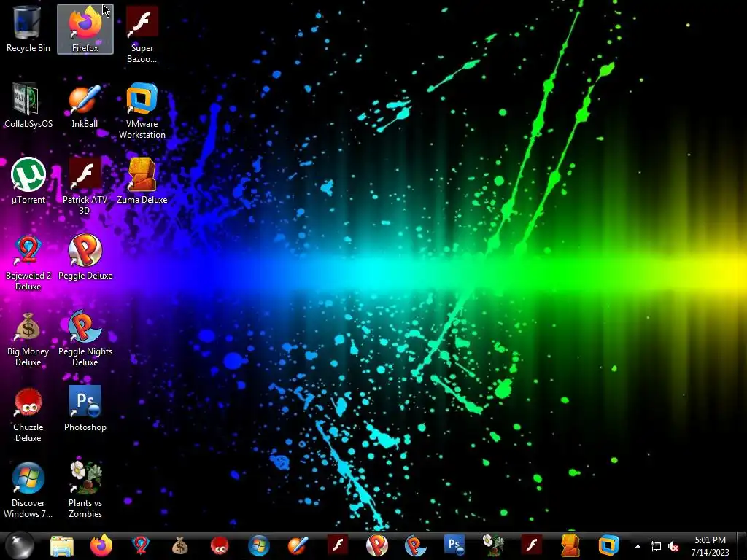Viewport: 747px width, 560px height.
Task: Click the Windows flag orb taskbar icon
Action: tap(259, 545)
